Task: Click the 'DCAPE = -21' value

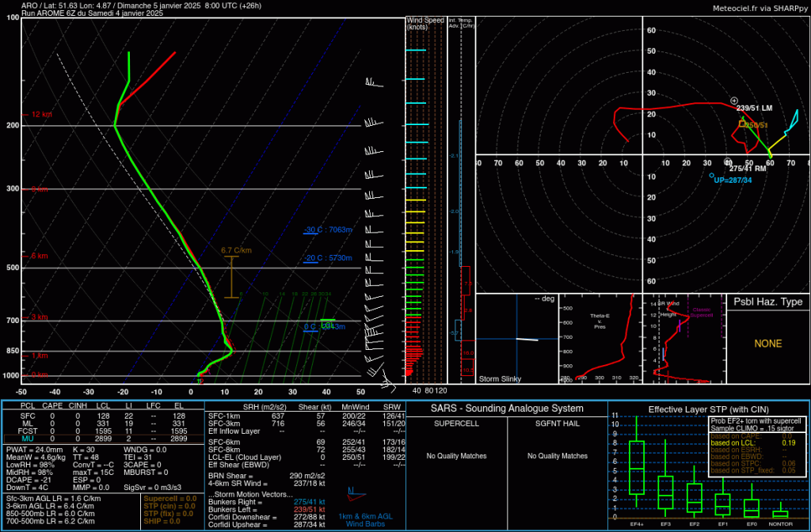Action: coord(30,480)
